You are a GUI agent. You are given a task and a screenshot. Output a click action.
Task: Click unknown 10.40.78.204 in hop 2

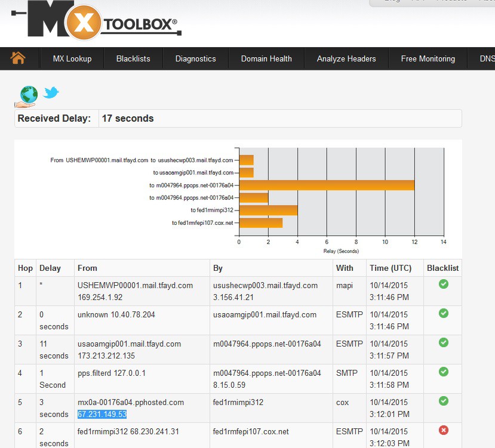pos(116,314)
